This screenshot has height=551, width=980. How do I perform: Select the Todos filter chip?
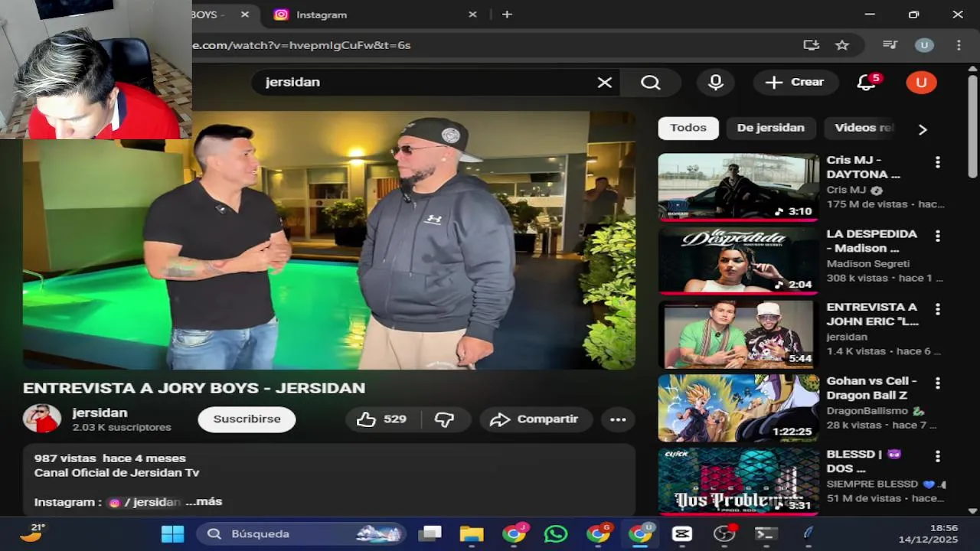click(x=688, y=128)
